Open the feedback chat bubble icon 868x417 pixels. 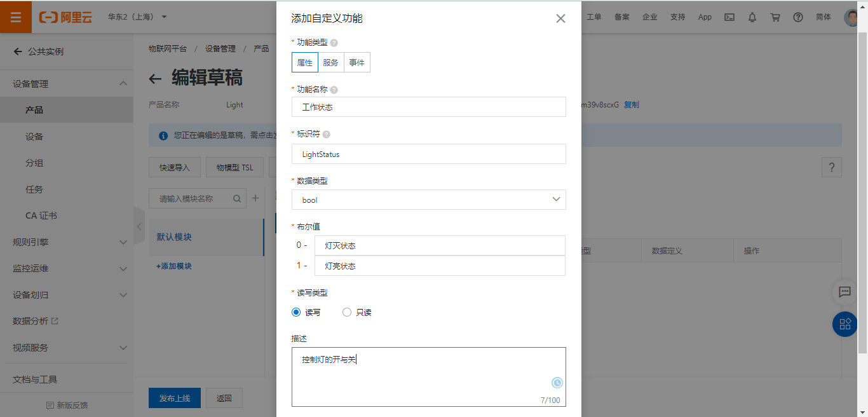point(844,292)
